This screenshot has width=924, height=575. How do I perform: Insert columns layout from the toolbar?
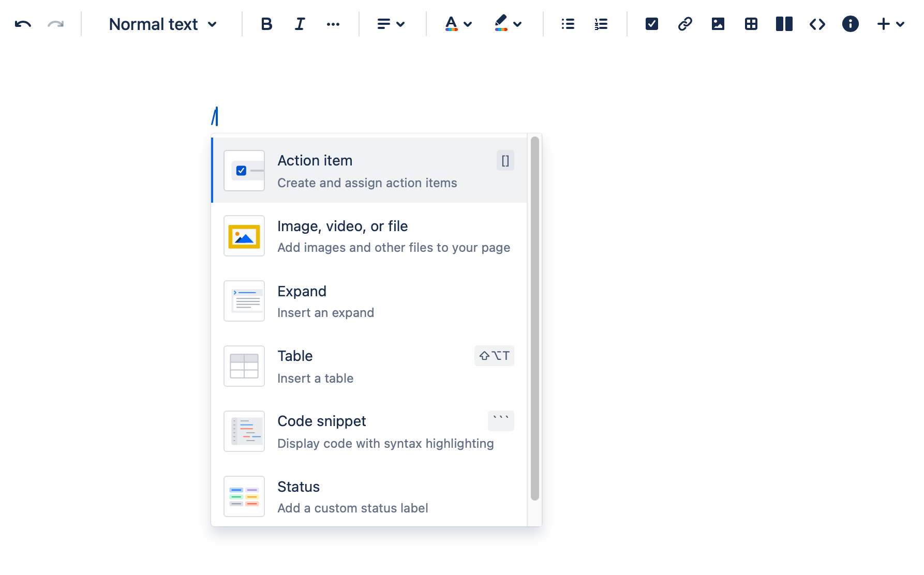(x=784, y=24)
